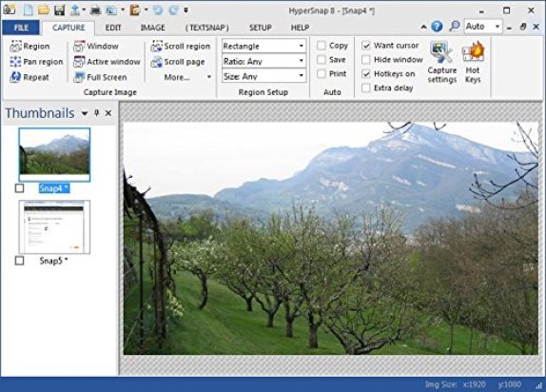Uncheck the Hotkeys on checkbox
The width and height of the screenshot is (546, 392).
pos(365,74)
